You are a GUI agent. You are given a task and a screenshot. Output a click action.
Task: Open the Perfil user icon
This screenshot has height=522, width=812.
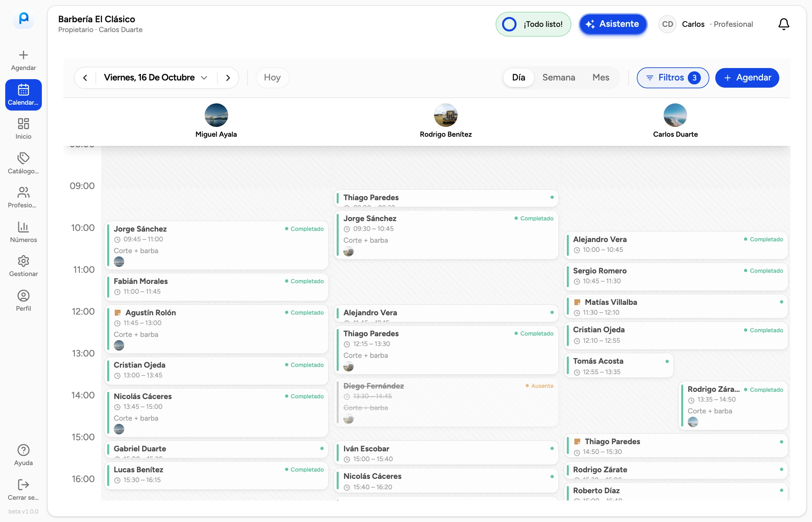point(24,296)
